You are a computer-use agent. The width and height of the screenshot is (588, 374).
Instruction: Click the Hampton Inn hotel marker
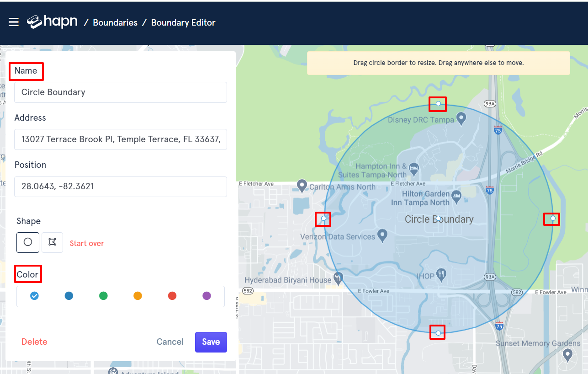click(414, 168)
